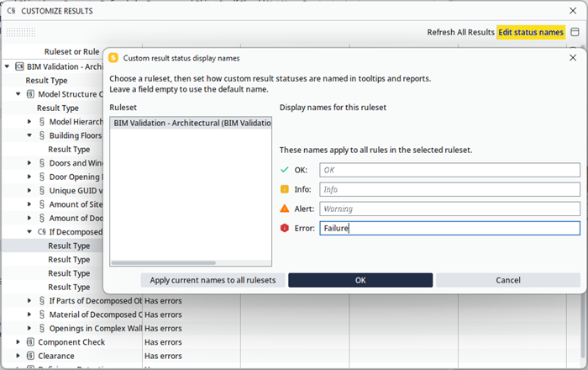Cancel the status display names dialog
This screenshot has height=370, width=588.
tap(508, 280)
